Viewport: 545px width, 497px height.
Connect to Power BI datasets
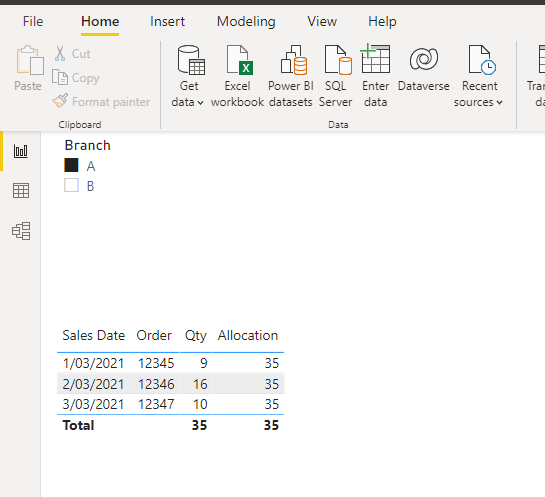(x=291, y=76)
